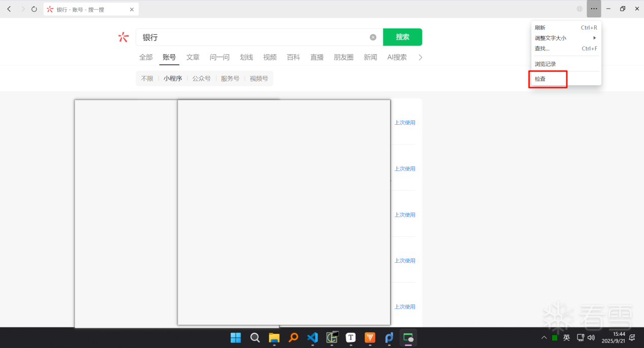Select the 公众号 filter
This screenshot has width=644, height=348.
coord(202,78)
